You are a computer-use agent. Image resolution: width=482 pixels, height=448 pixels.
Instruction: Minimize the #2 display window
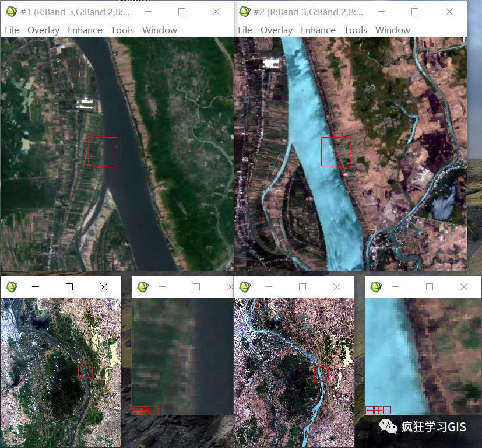tap(381, 12)
